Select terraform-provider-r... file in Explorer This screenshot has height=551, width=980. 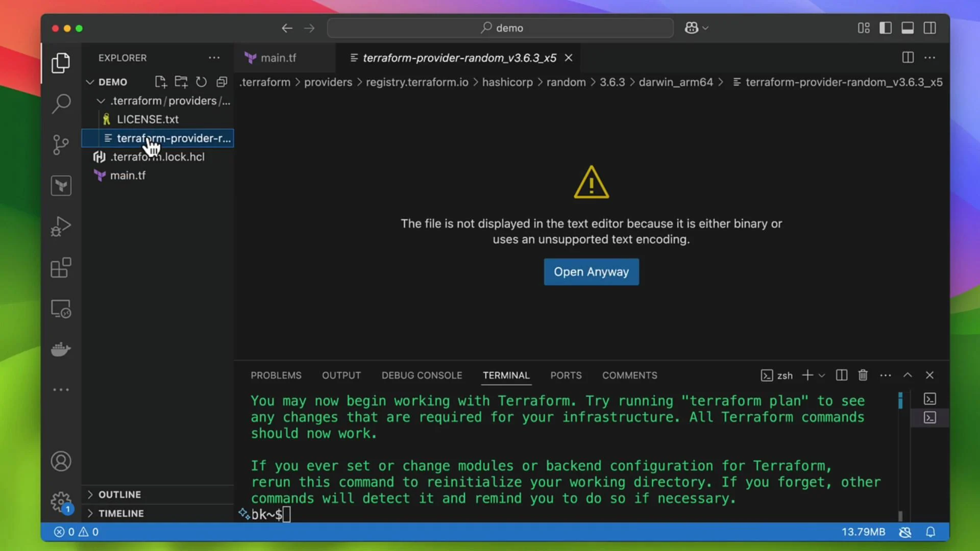pyautogui.click(x=158, y=138)
